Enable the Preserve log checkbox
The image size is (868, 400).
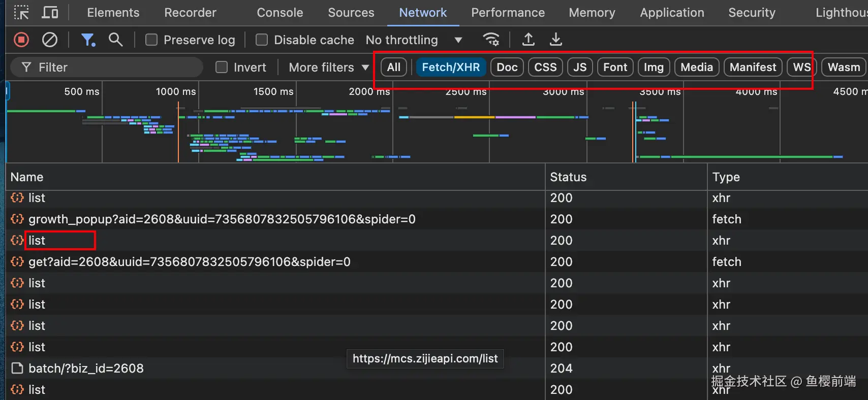click(x=151, y=40)
